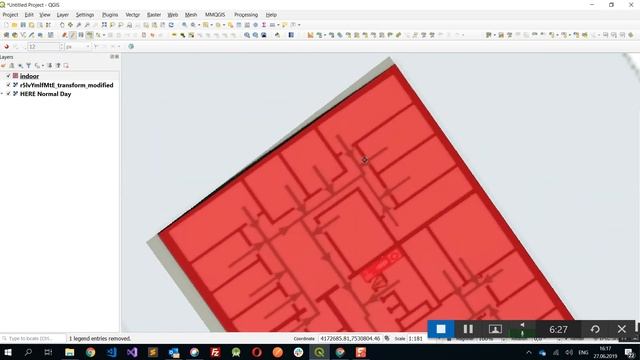Show hidden system tray icons
This screenshot has width=640, height=360.
(529, 352)
